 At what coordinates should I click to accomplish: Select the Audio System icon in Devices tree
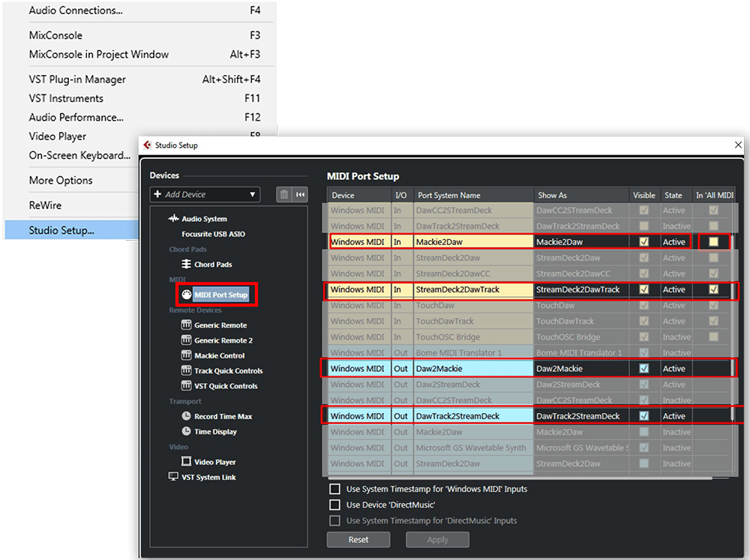(172, 219)
